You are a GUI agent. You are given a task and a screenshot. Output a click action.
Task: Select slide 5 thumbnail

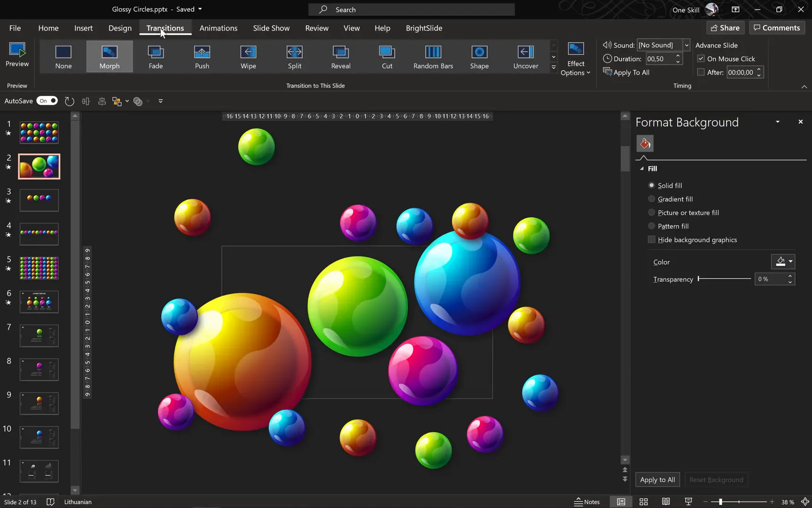(x=39, y=268)
